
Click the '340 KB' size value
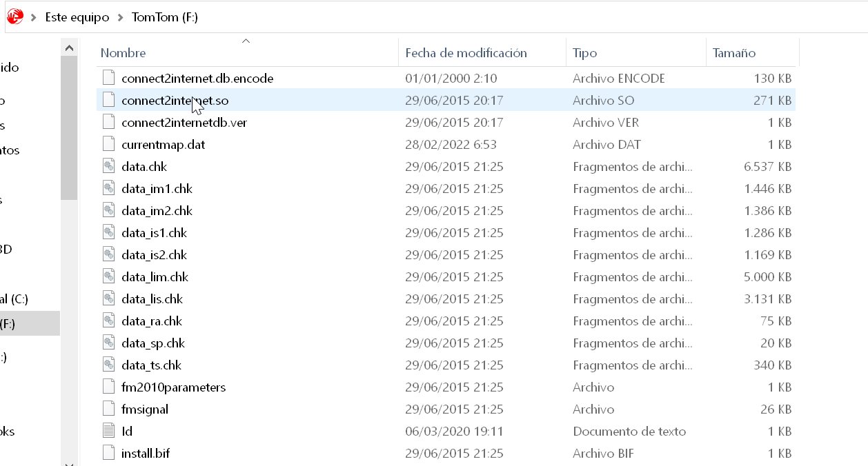(x=772, y=365)
